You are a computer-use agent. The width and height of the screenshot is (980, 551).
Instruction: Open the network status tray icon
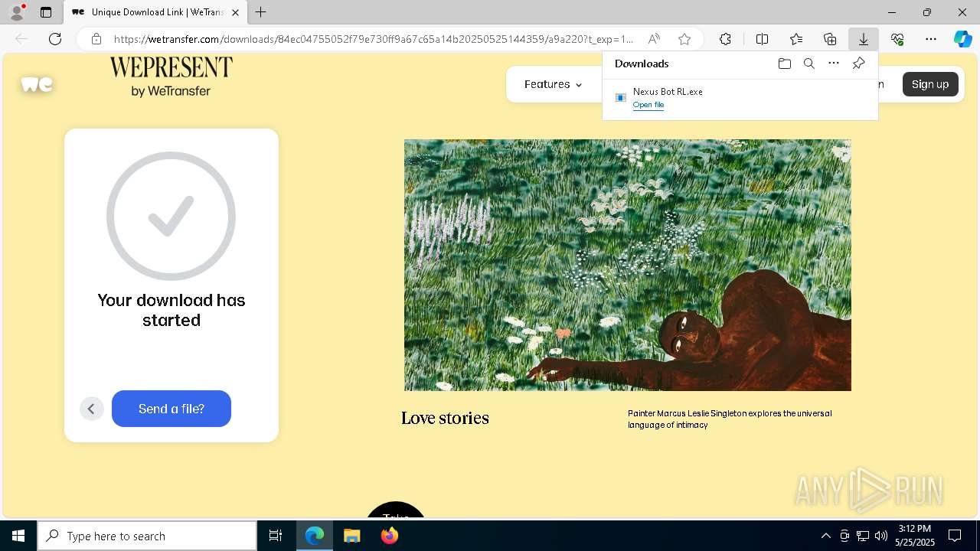[x=863, y=536]
